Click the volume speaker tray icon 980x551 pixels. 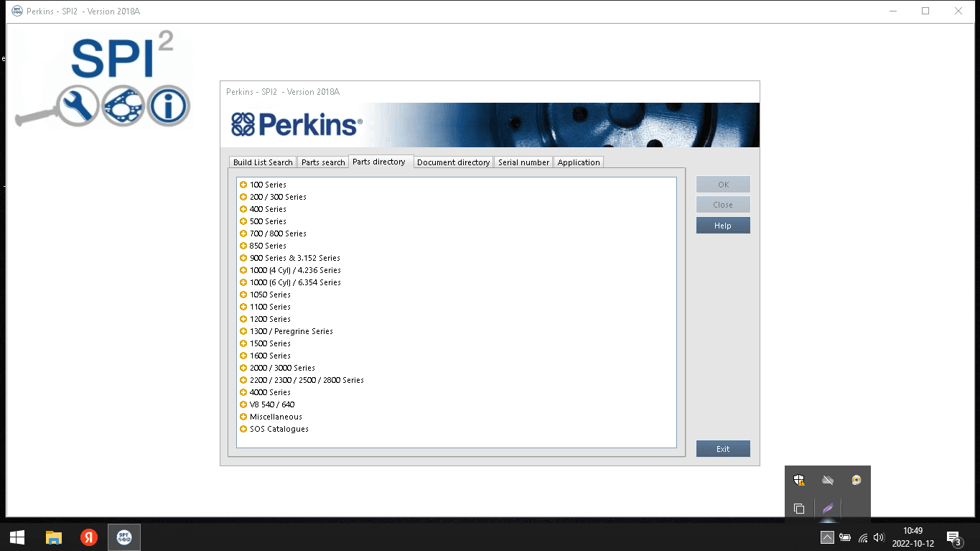point(879,537)
